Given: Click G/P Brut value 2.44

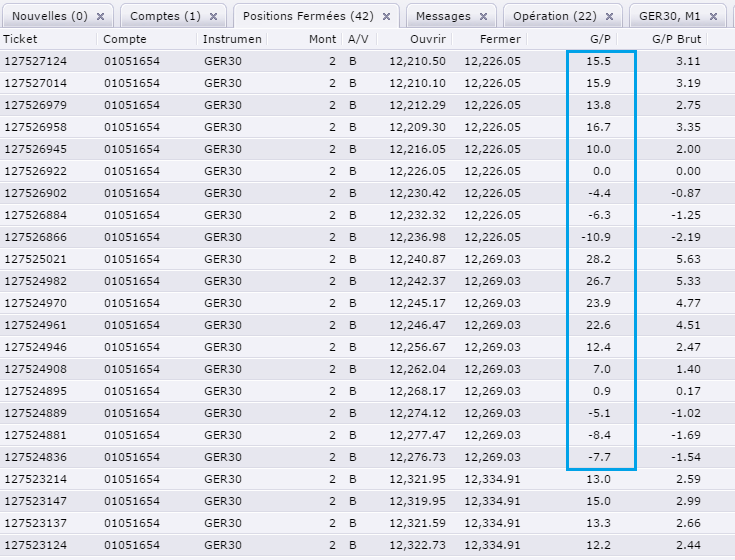Looking at the screenshot, I should point(688,545).
